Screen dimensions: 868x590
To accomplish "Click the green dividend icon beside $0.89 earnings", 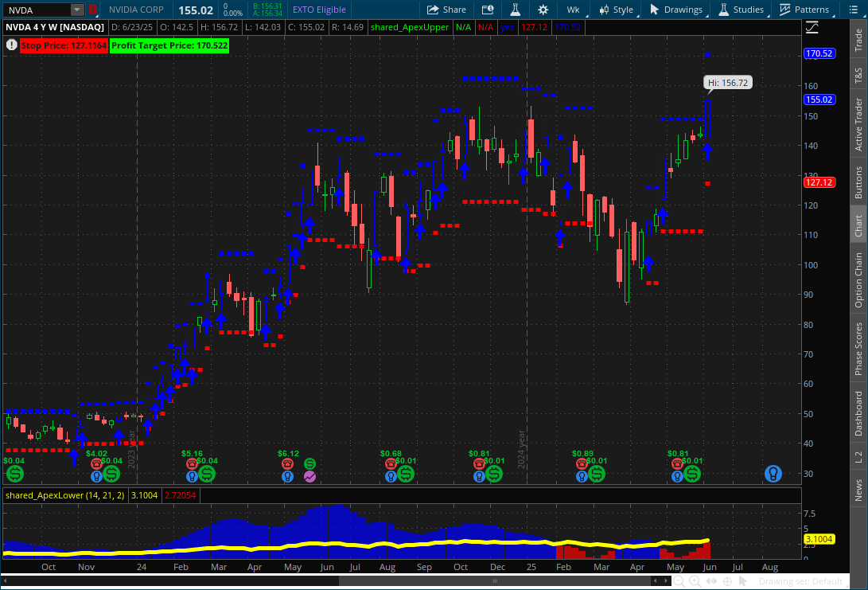I will pyautogui.click(x=596, y=474).
